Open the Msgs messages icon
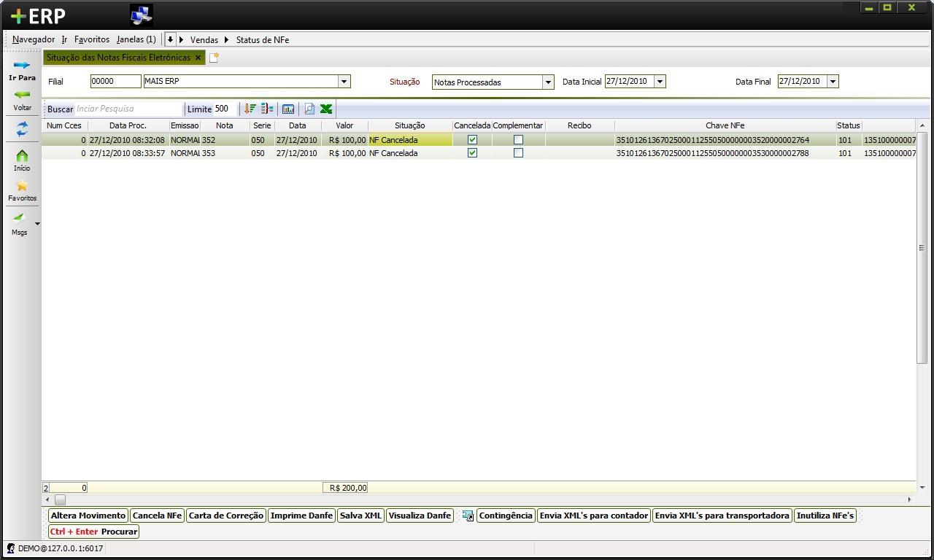Image resolution: width=934 pixels, height=560 pixels. 19,218
